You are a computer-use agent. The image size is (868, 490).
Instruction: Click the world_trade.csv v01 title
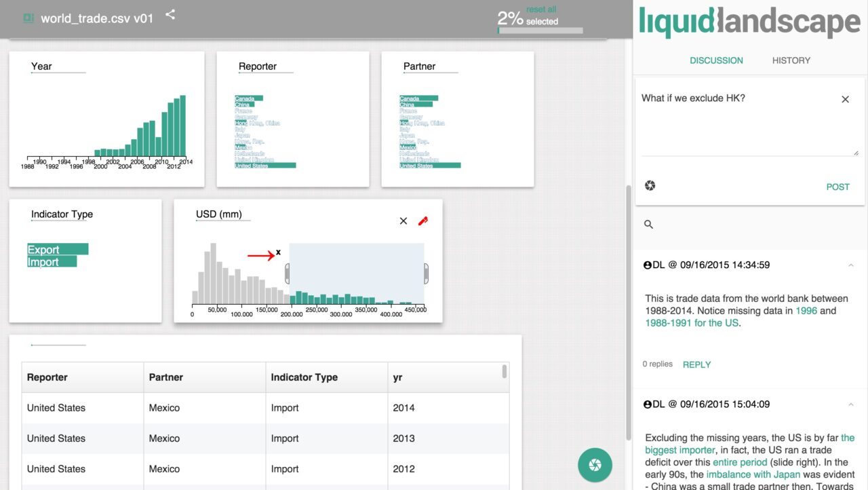tap(97, 18)
